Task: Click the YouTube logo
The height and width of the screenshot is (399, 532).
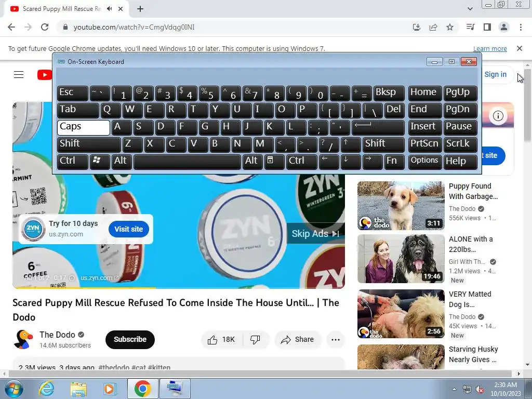Action: pos(45,75)
